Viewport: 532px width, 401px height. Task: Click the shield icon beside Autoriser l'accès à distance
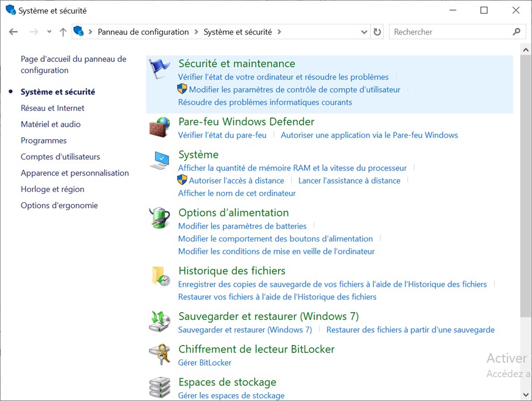(x=182, y=180)
